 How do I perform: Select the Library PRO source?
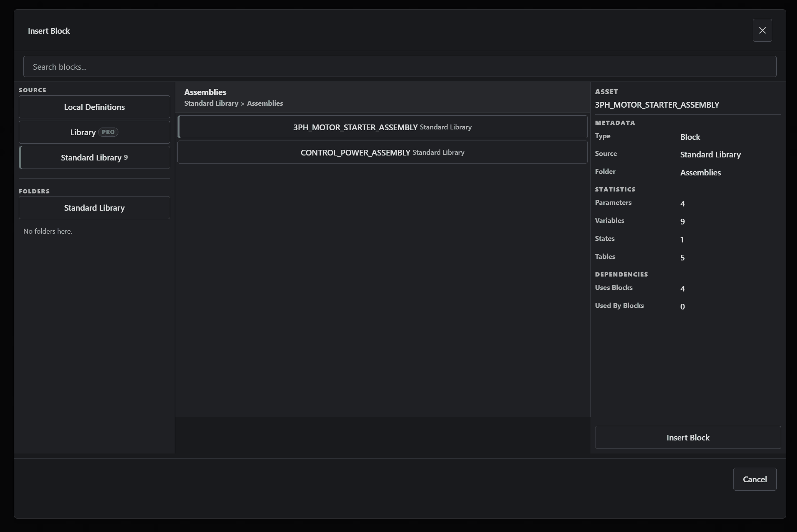click(x=94, y=132)
